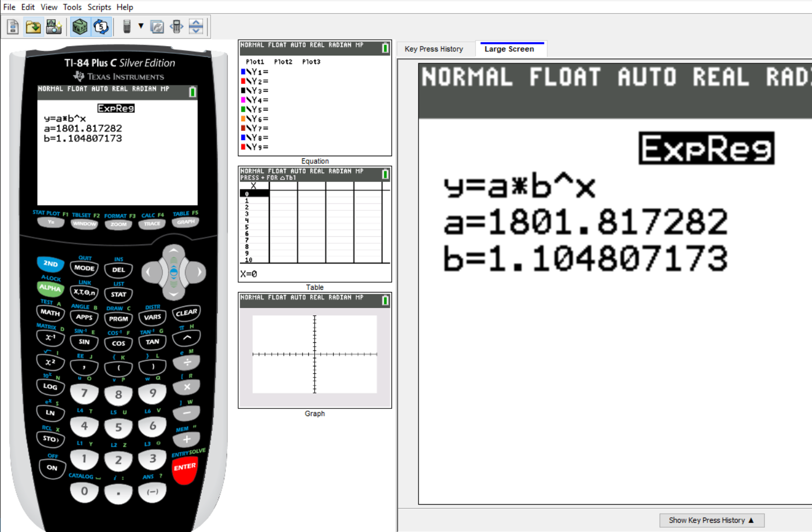The height and width of the screenshot is (532, 812).
Task: Click the green ALPHA key
Action: click(x=50, y=288)
